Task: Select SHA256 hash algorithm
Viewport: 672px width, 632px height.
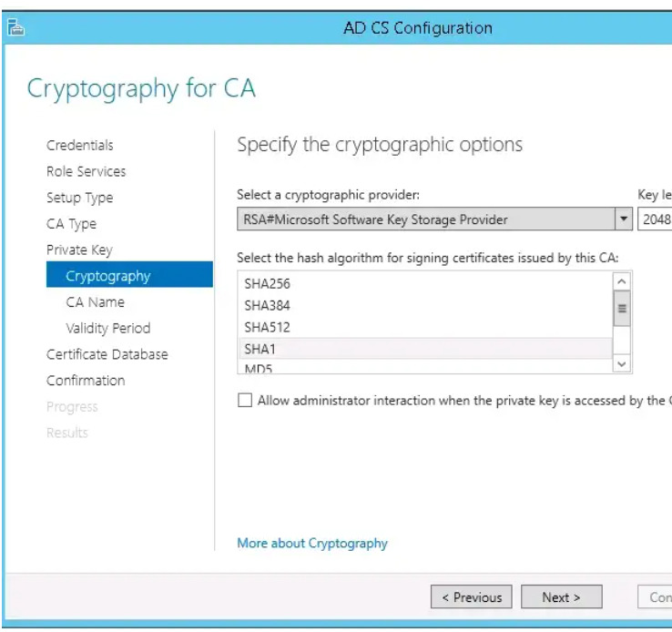Action: (x=426, y=283)
